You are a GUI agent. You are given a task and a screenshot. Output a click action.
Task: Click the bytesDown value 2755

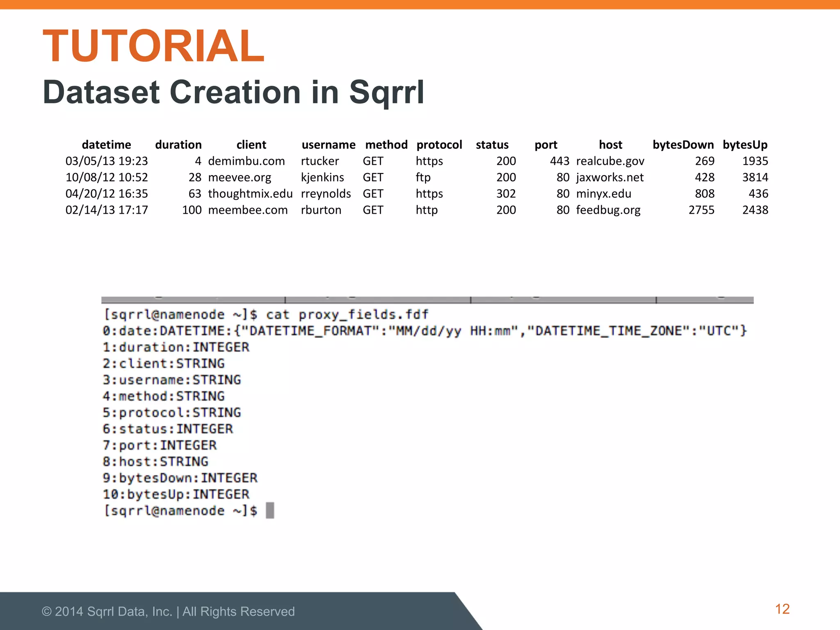tap(701, 210)
